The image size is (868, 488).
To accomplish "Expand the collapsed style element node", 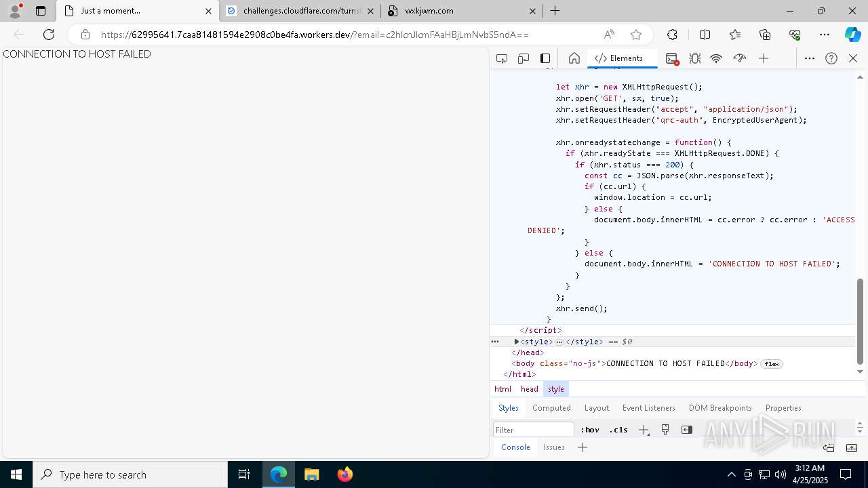I will (516, 342).
